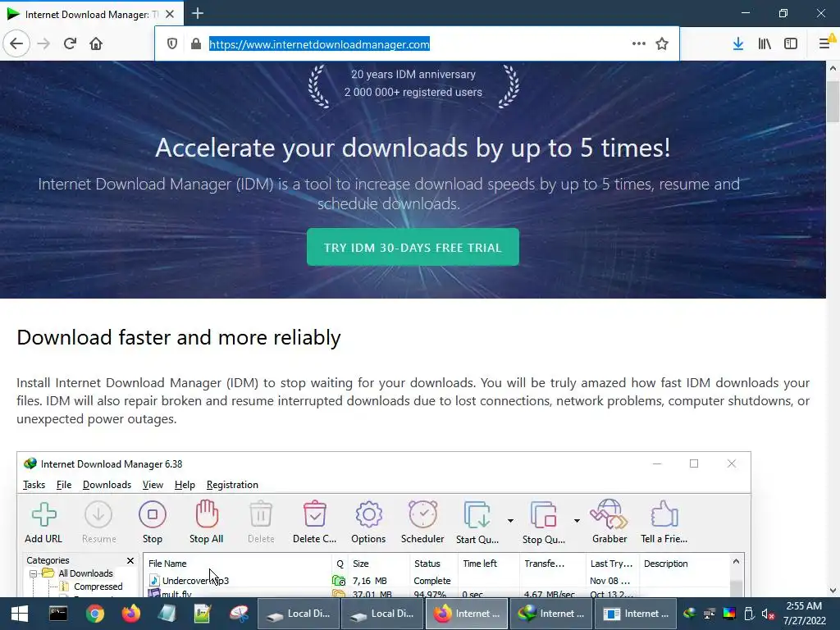Viewport: 840px width, 630px height.
Task: Open the Firefox home page
Action: tap(96, 43)
